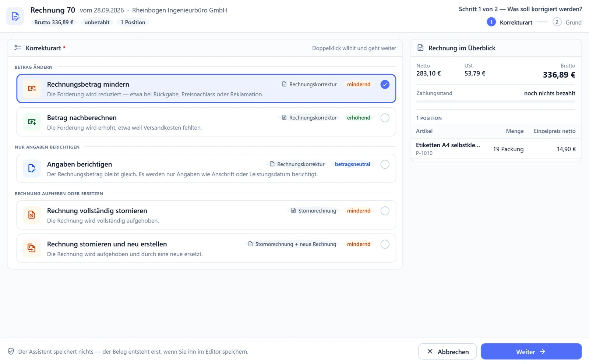The width and height of the screenshot is (589, 364).
Task: Click the 'mindernd' tag on Rechnungsbetrag mindern
Action: click(359, 85)
